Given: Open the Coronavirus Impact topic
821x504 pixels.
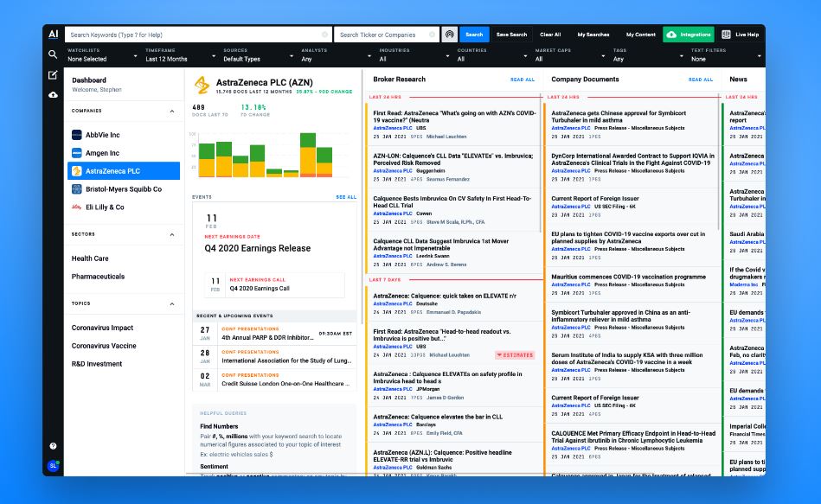Looking at the screenshot, I should (103, 328).
